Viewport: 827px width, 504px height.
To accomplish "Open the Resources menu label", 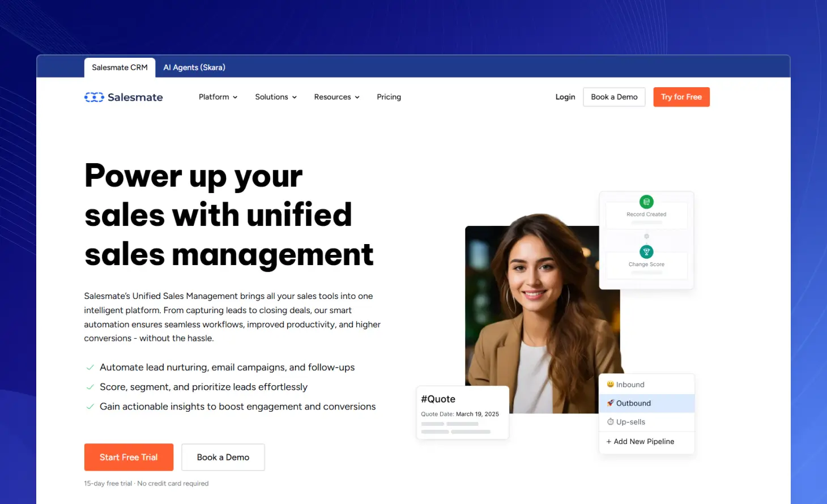I will [332, 97].
